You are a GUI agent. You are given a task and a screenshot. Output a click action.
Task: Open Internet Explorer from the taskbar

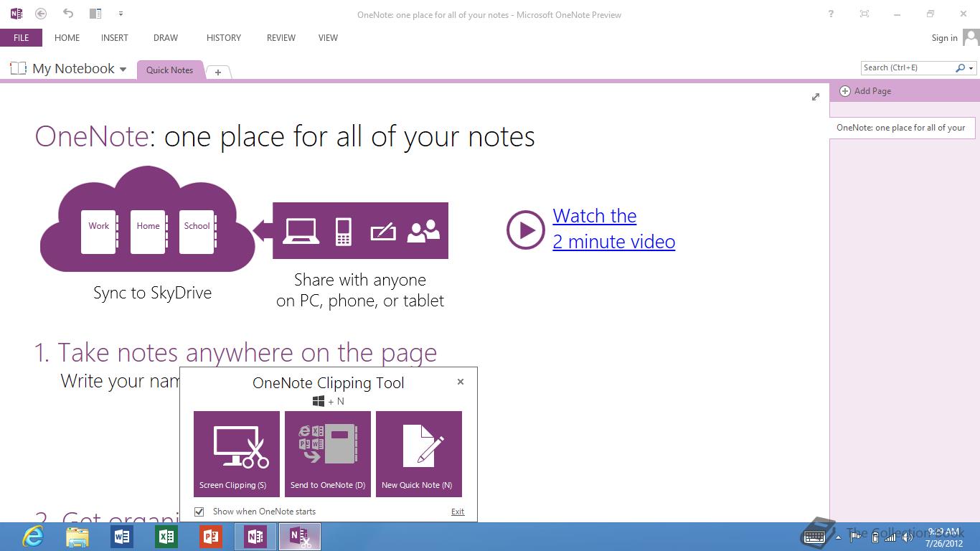tap(33, 537)
